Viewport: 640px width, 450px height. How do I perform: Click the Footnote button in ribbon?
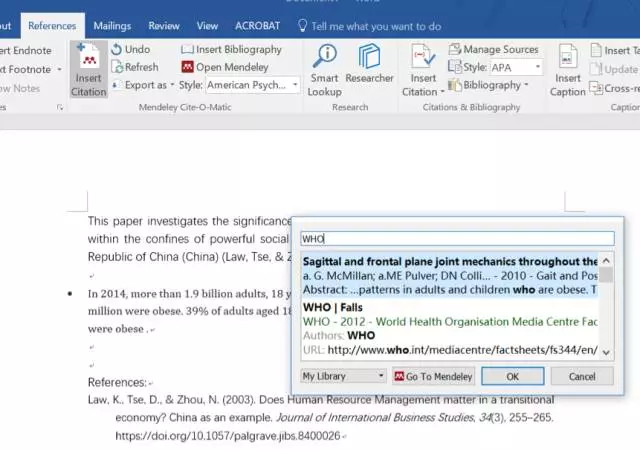click(25, 69)
